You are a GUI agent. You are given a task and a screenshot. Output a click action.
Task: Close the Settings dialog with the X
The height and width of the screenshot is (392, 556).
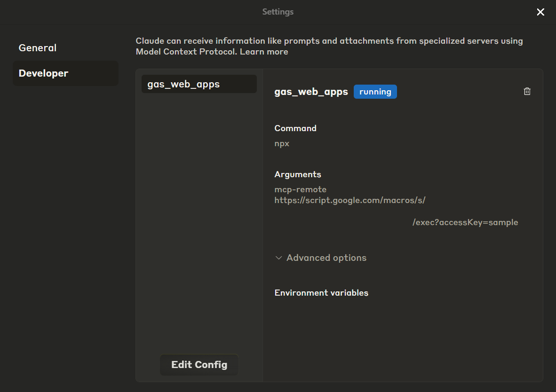point(540,12)
